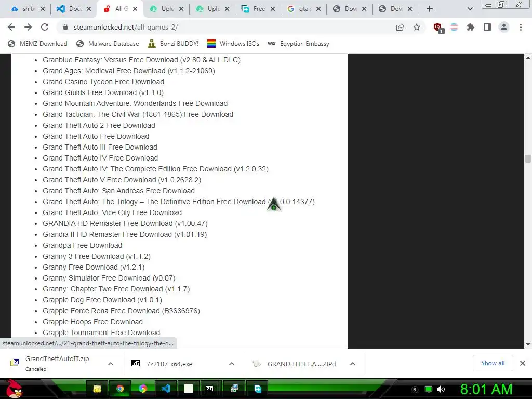Click Show all downloads
Viewport: 532px width, 399px height.
[493, 363]
